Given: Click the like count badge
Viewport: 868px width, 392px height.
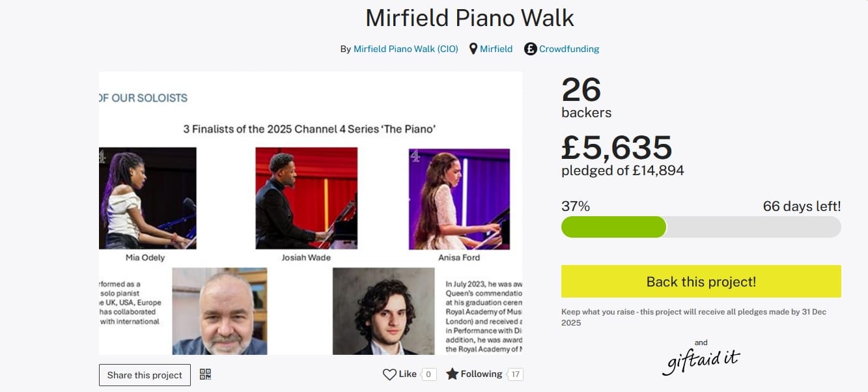Looking at the screenshot, I should coord(428,374).
